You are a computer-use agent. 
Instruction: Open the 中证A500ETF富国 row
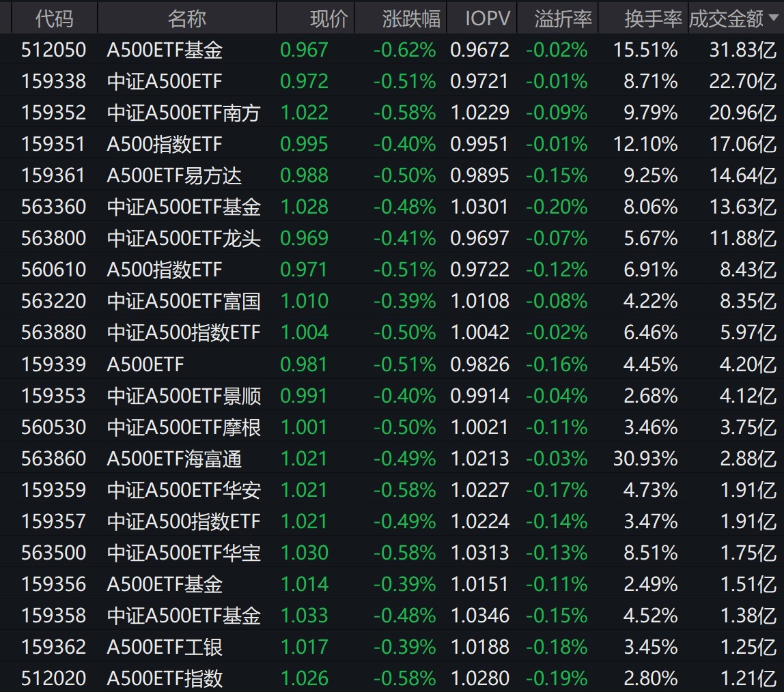coord(184,301)
